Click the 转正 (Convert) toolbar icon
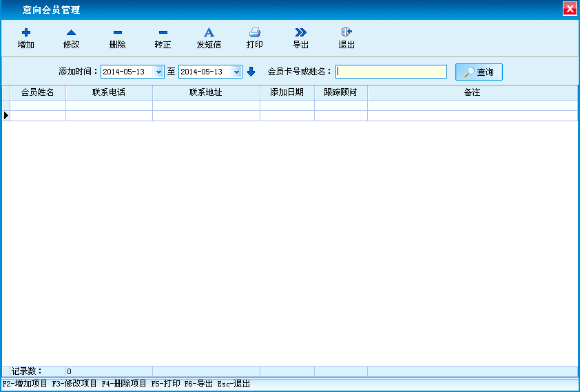580x392 pixels. click(x=163, y=32)
